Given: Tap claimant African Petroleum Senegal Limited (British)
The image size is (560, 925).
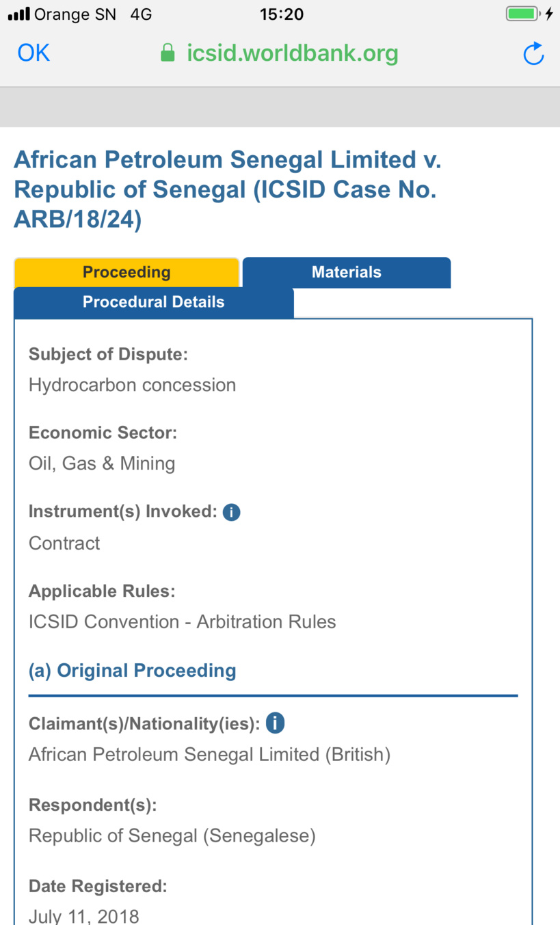Looking at the screenshot, I should [x=209, y=755].
